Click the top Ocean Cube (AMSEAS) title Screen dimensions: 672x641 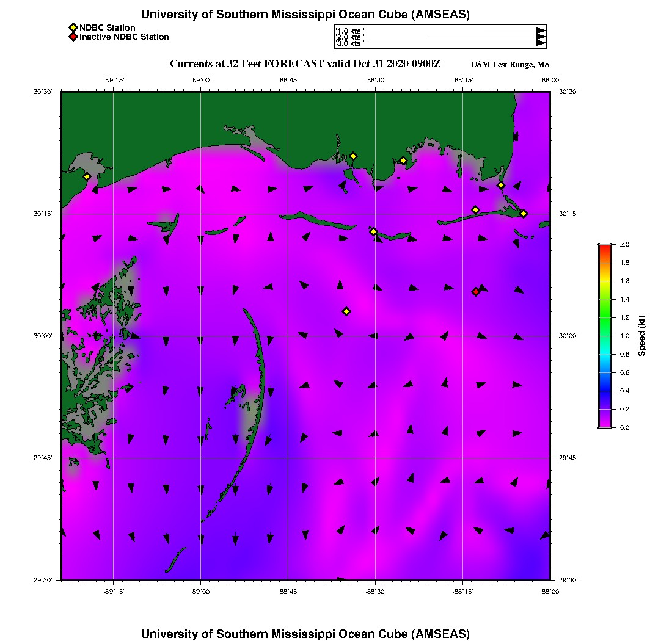[305, 15]
